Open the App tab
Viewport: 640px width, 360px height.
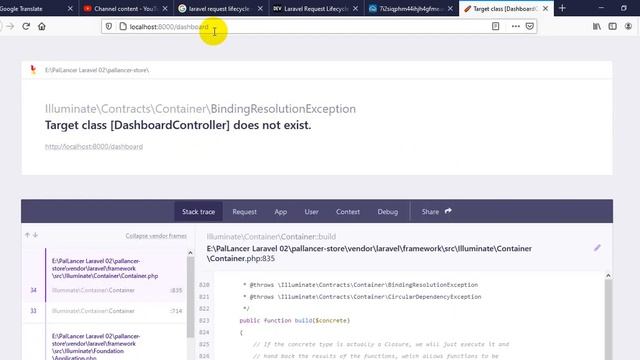pyautogui.click(x=280, y=211)
